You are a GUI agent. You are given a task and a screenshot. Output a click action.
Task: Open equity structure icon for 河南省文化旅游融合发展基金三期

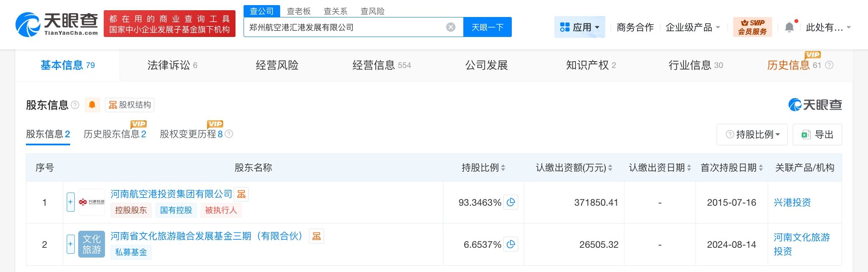pyautogui.click(x=316, y=236)
